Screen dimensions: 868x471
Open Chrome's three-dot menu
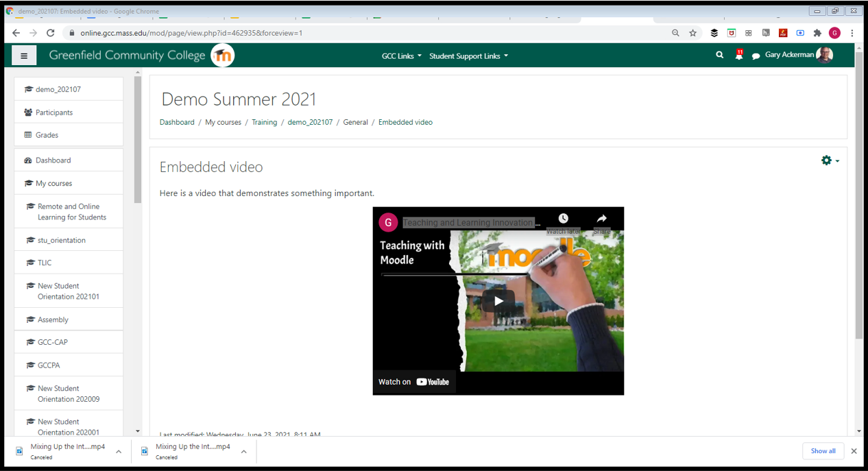pyautogui.click(x=852, y=32)
